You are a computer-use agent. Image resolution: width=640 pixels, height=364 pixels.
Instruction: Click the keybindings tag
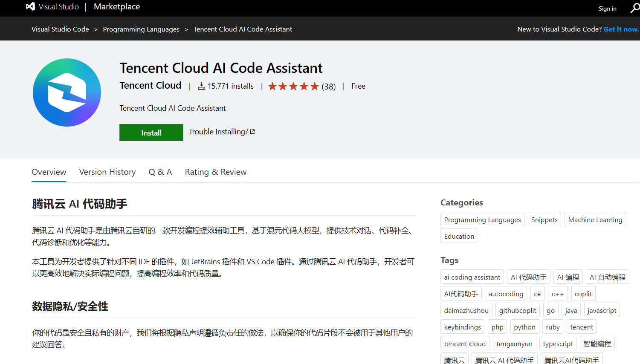coord(462,327)
